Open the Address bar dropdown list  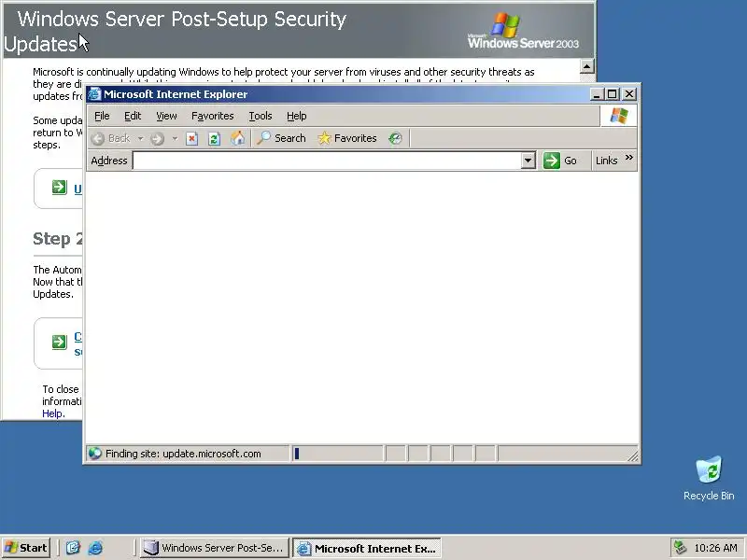[528, 161]
